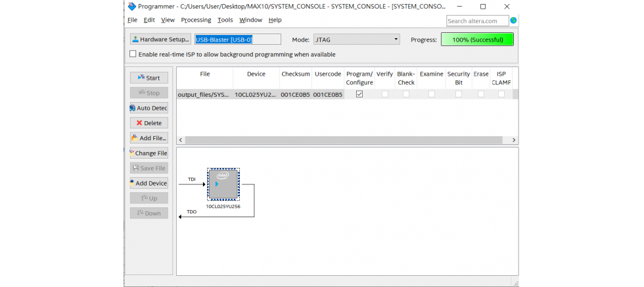The height and width of the screenshot is (287, 644).
Task: Tick the Verify checkbox for the file
Action: pos(384,94)
